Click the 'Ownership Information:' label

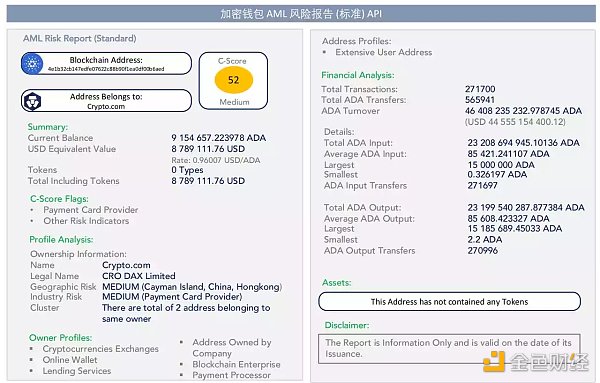point(78,254)
